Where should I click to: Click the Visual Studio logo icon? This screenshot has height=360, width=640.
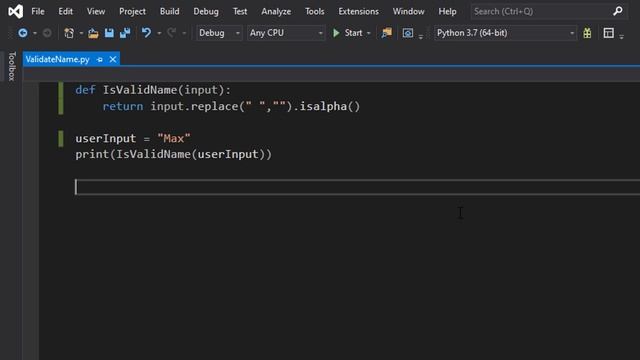tap(16, 11)
